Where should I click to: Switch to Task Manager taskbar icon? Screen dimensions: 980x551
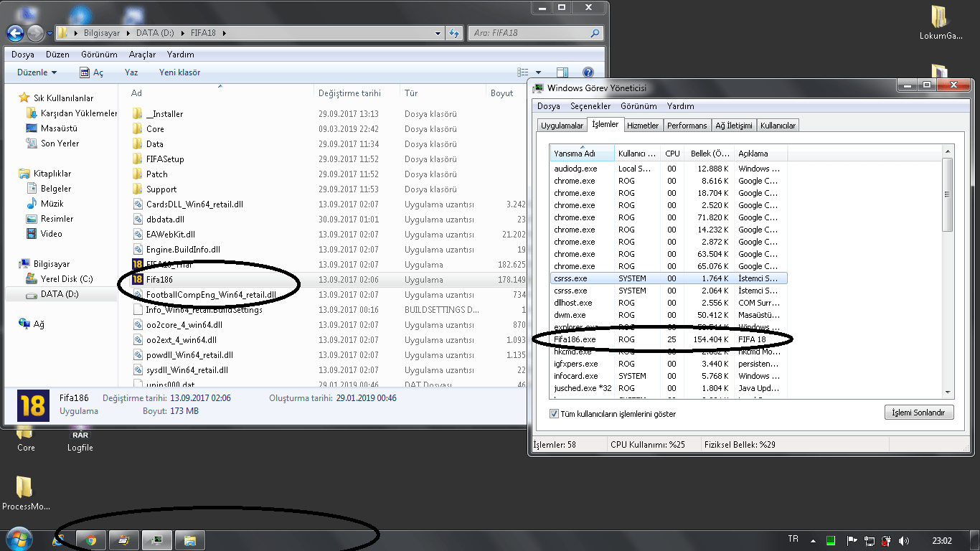pos(156,540)
